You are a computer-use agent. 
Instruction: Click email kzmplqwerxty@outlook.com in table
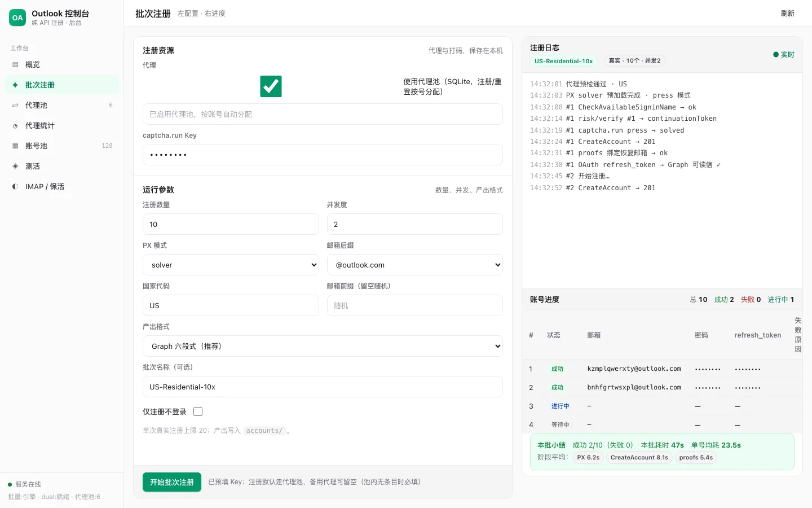point(634,369)
